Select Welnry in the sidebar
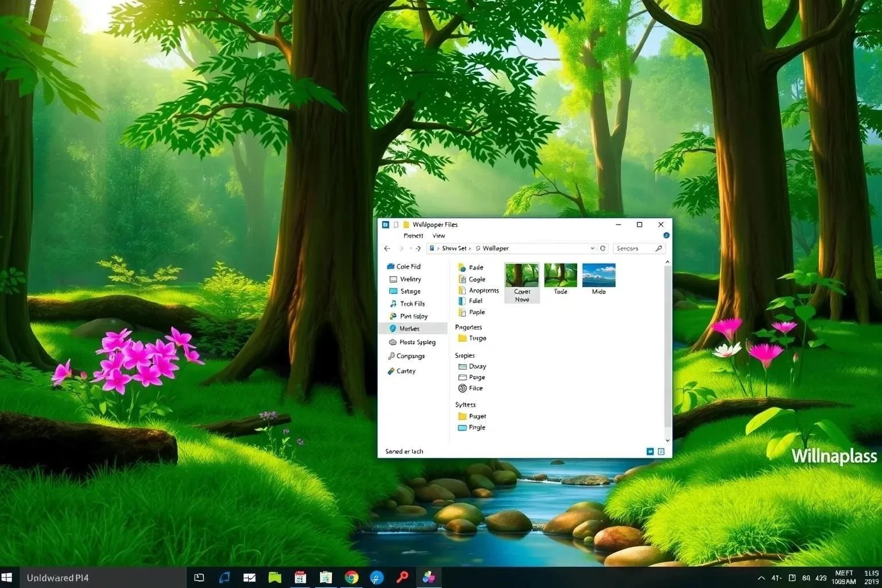Screen dimensions: 882x588 pos(405,279)
